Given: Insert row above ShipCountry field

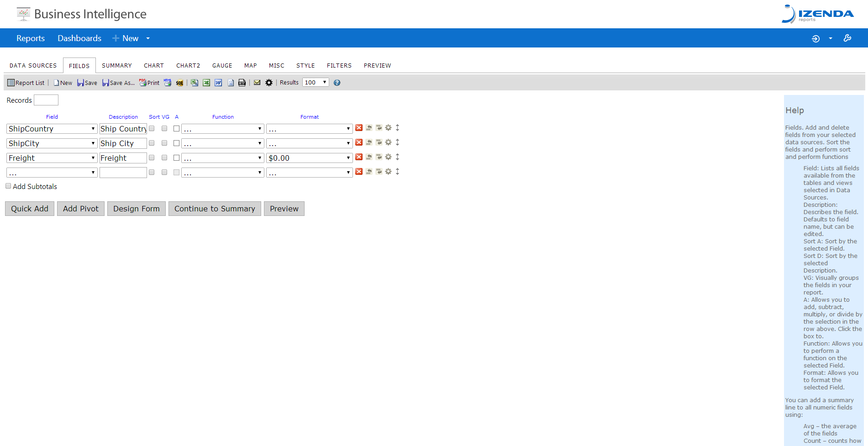Looking at the screenshot, I should pos(369,128).
